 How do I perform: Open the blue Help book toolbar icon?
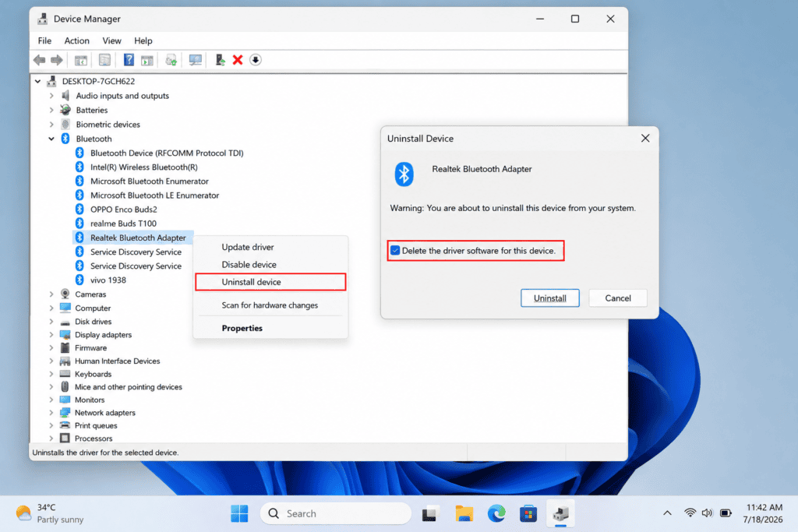(129, 60)
